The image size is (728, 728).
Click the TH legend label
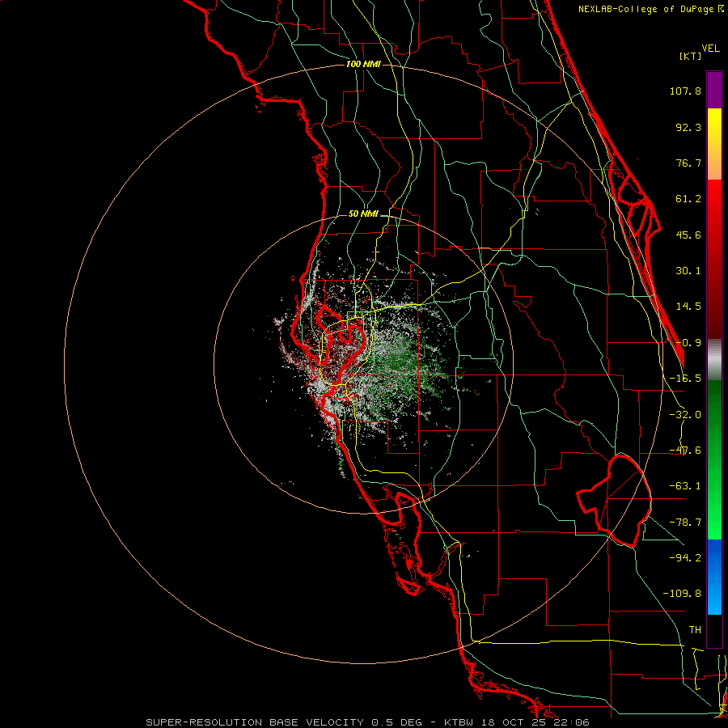tap(695, 630)
